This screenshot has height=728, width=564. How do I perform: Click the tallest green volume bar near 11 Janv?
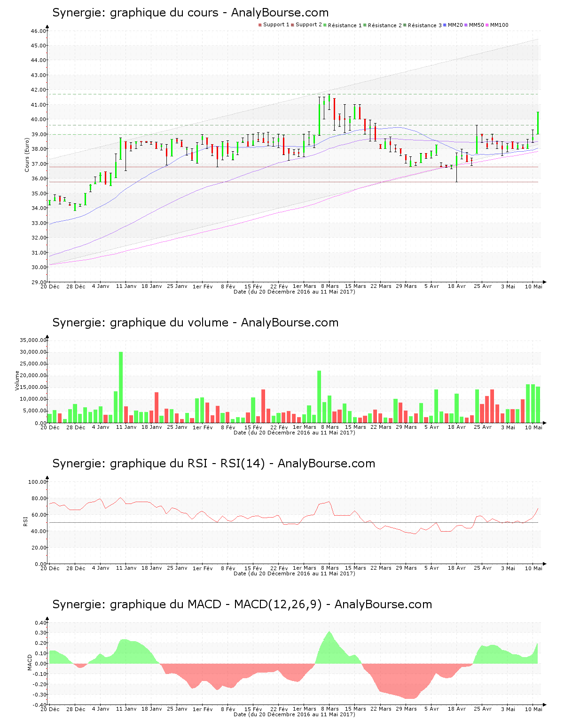coord(121,387)
